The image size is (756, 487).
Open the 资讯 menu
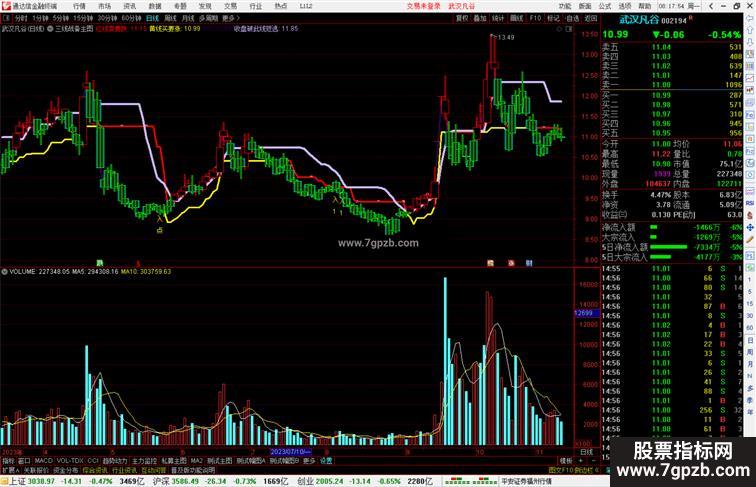(x=130, y=6)
